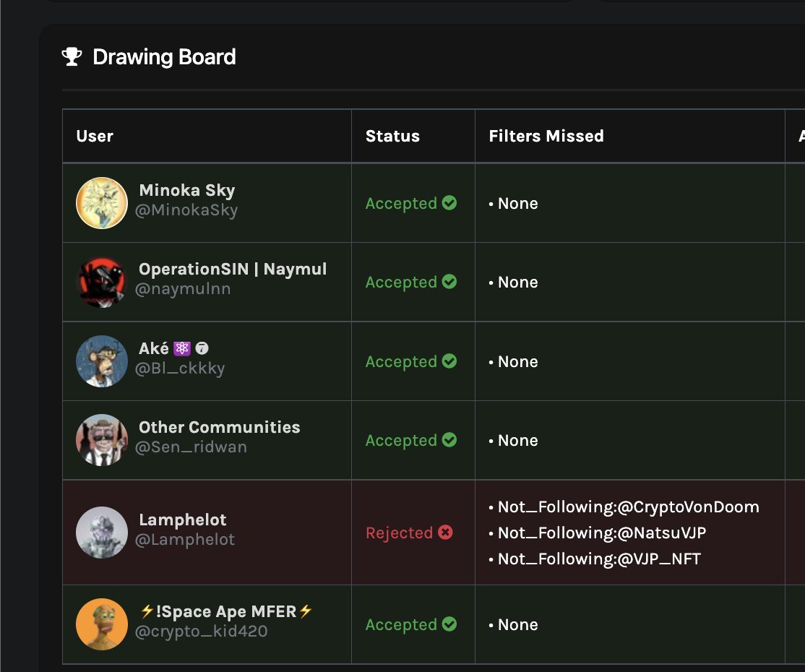Viewport: 805px width, 672px height.
Task: Click the Accepted status for Other Communities
Action: [x=401, y=441]
